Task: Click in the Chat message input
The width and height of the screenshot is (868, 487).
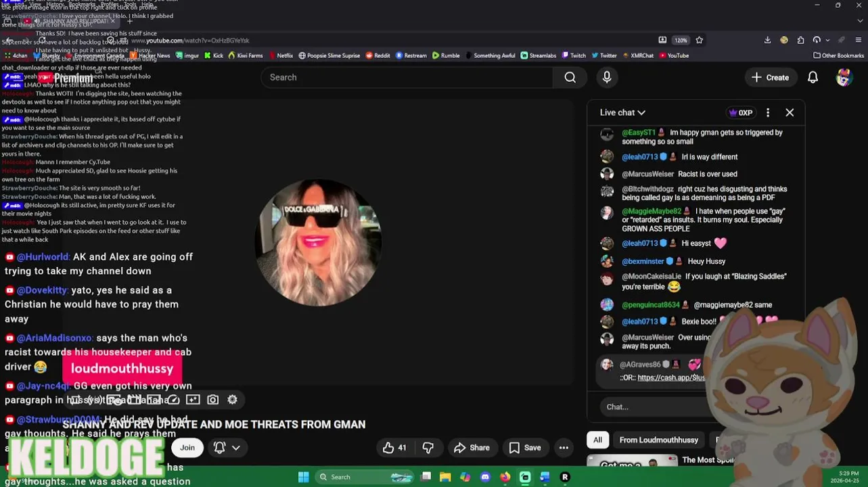Action: 653,407
